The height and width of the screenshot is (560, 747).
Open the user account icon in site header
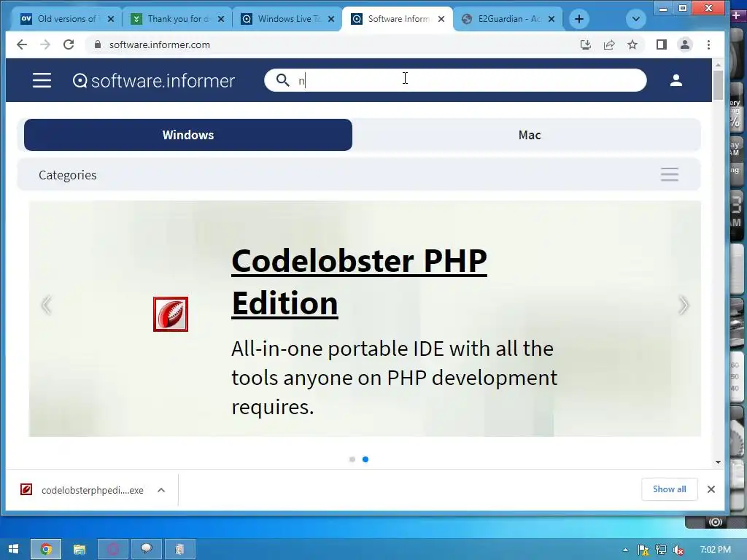click(x=676, y=80)
